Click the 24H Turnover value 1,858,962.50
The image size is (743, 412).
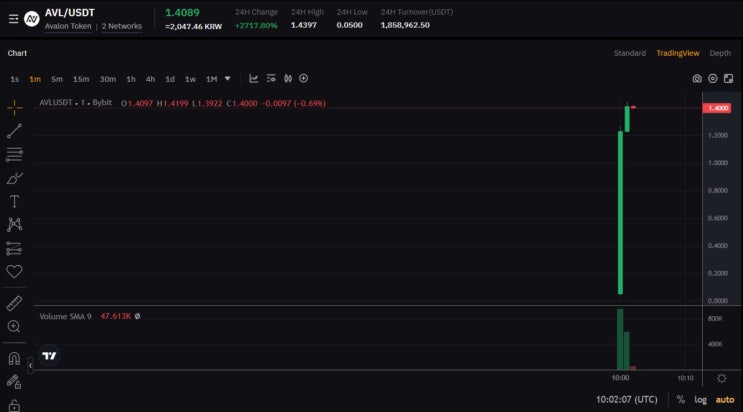[x=405, y=25]
